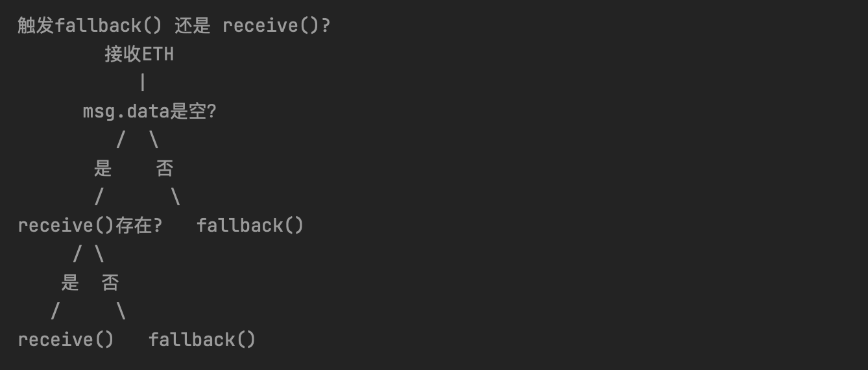
Task: Click "fallback()" leaf on the last line
Action: (202, 339)
